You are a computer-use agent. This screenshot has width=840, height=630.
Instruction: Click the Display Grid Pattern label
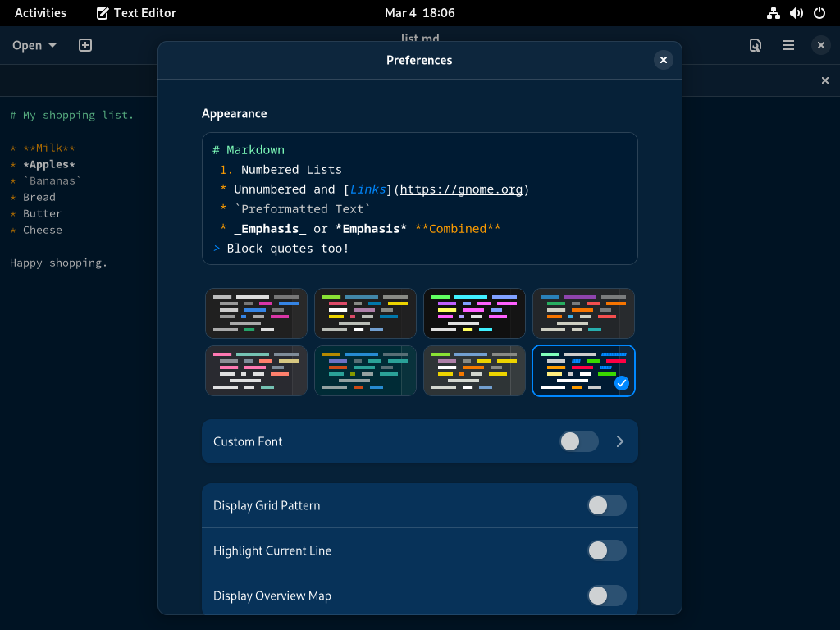coord(267,505)
